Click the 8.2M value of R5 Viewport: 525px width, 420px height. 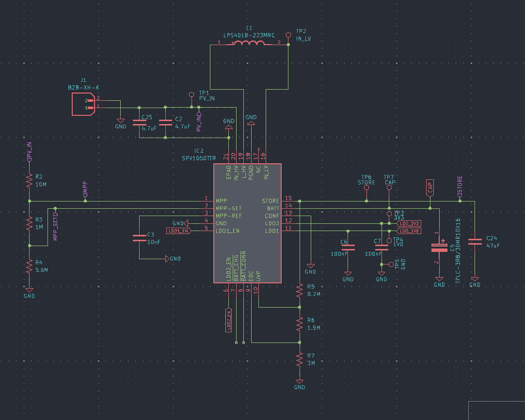tap(314, 295)
